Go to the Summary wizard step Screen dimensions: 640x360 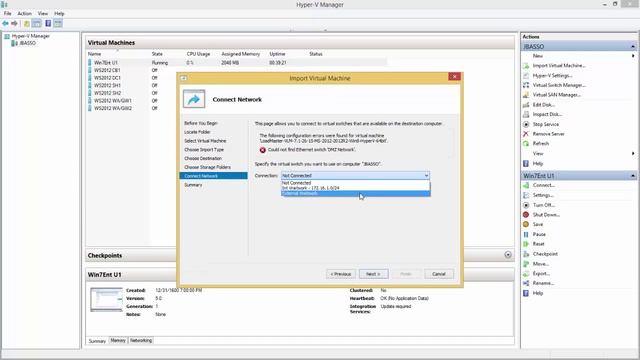tap(193, 185)
